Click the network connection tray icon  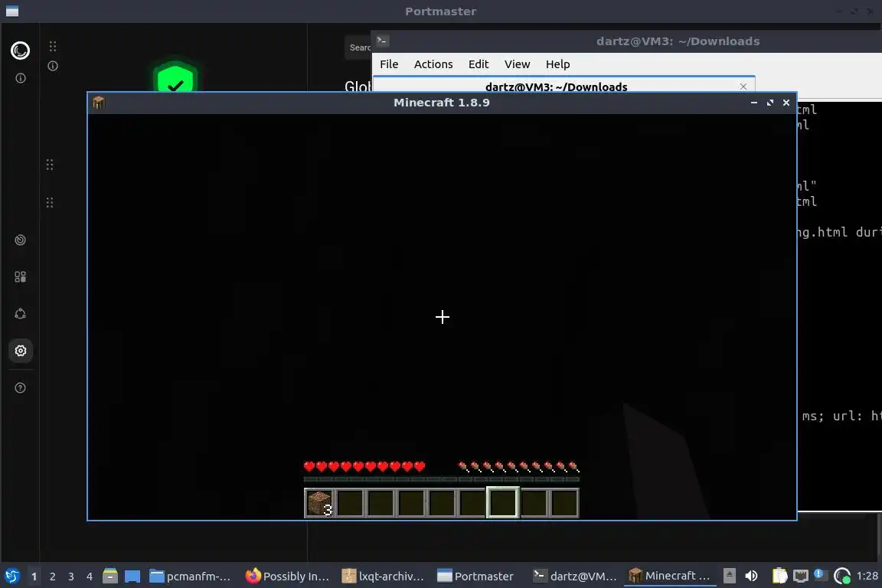point(800,576)
